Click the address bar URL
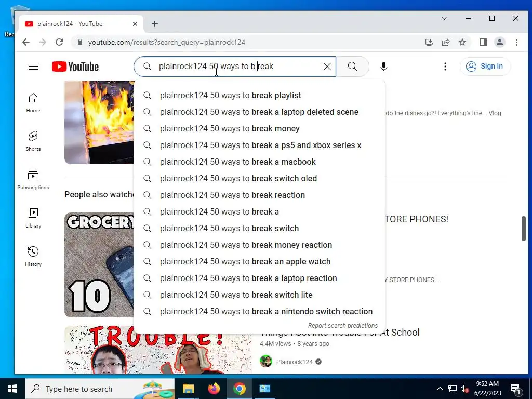The image size is (532, 399). click(167, 43)
